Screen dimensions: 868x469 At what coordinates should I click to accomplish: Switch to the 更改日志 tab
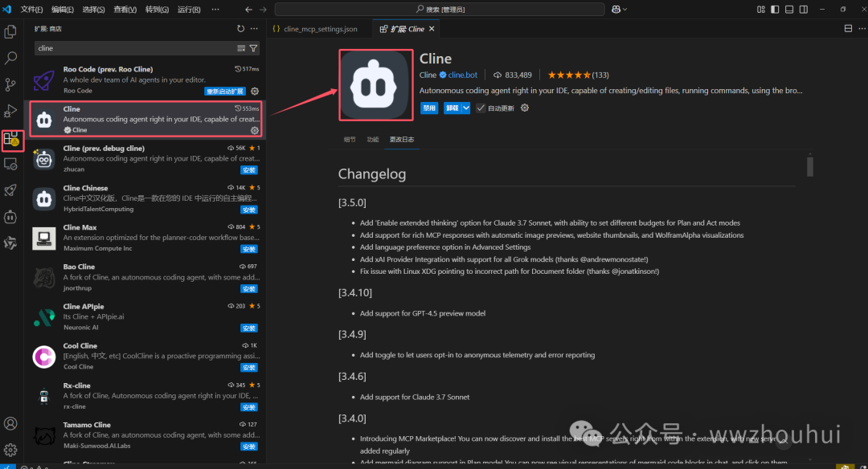click(402, 138)
